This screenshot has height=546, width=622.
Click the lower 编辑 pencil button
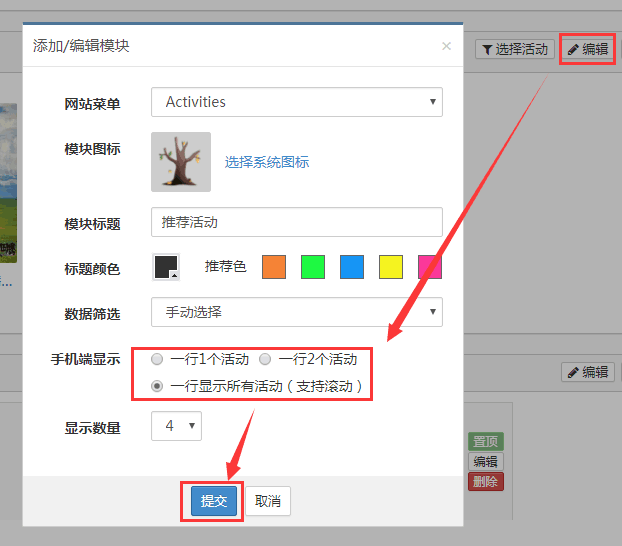click(x=587, y=372)
